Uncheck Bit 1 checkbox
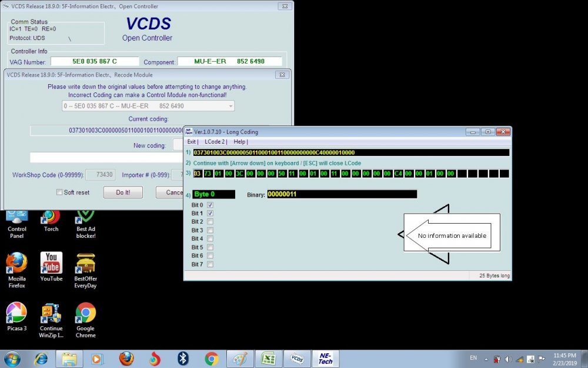The width and height of the screenshot is (588, 368). tap(210, 213)
